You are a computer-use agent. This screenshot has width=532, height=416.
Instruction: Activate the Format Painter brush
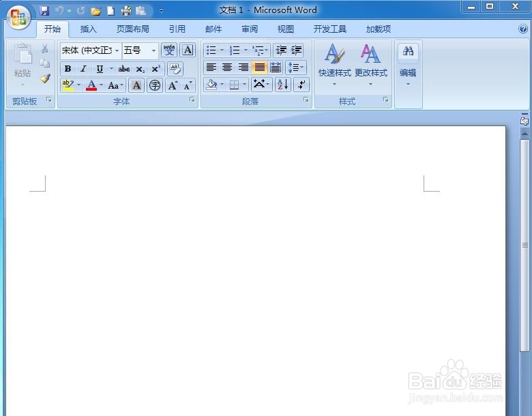45,78
